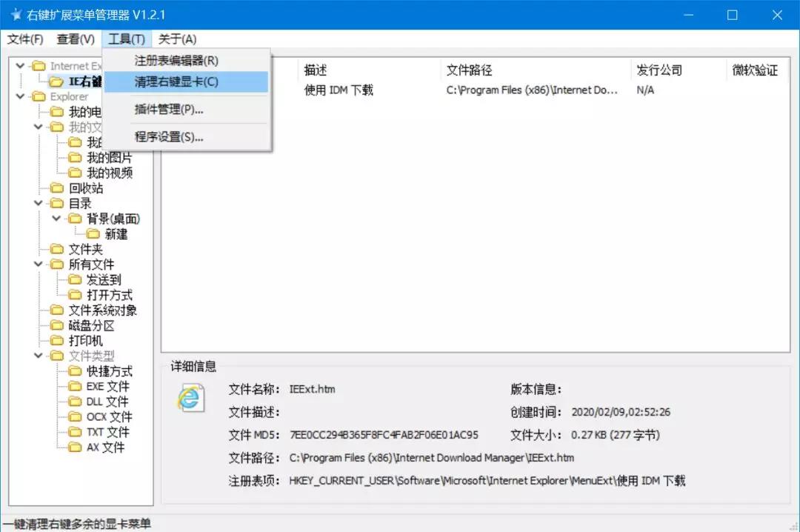Screen dimensions: 800x532
Task: Click the 快捷方式 folder icon
Action: point(75,371)
